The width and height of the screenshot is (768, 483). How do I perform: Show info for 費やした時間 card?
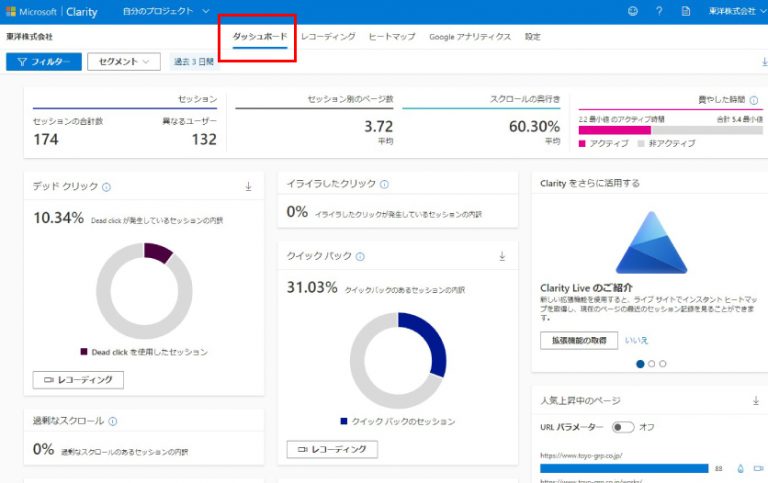click(x=754, y=100)
